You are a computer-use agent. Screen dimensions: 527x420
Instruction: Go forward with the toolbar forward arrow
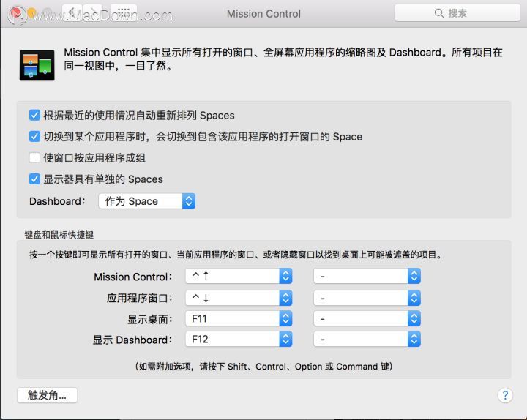click(92, 12)
